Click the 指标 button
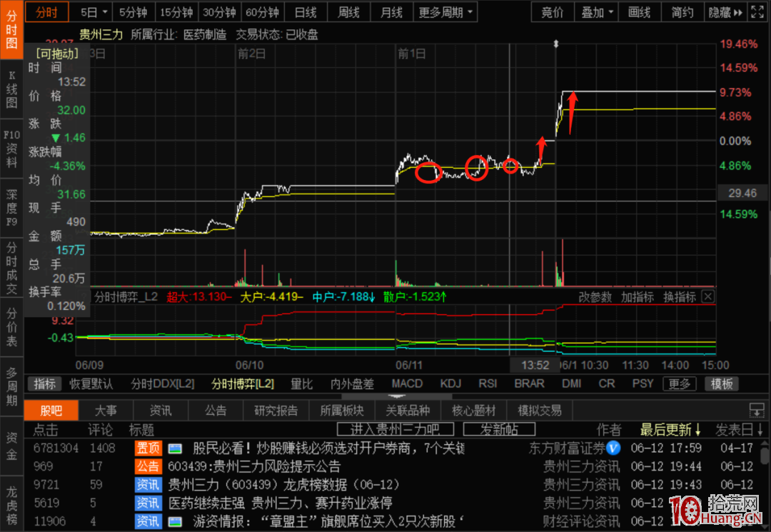 click(x=44, y=384)
